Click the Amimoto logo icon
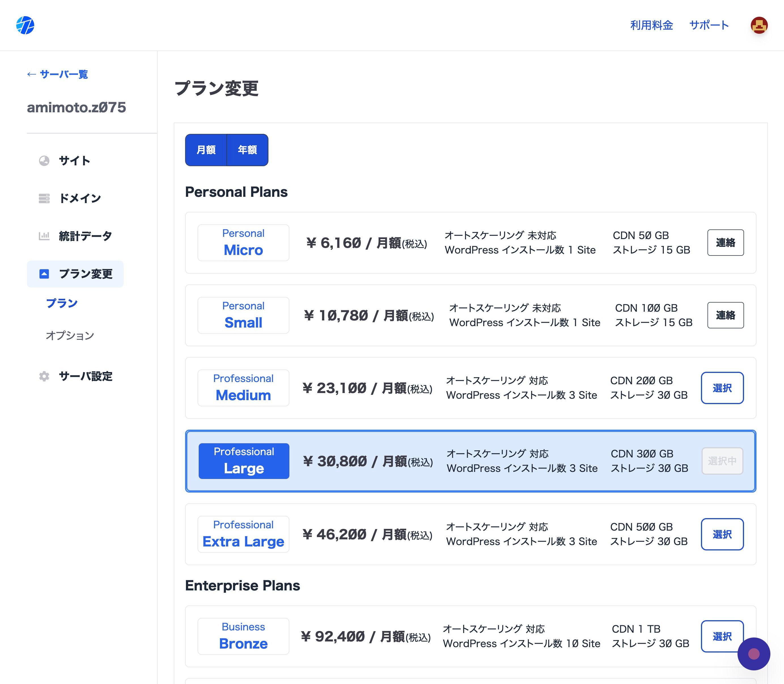The height and width of the screenshot is (684, 784). [25, 25]
